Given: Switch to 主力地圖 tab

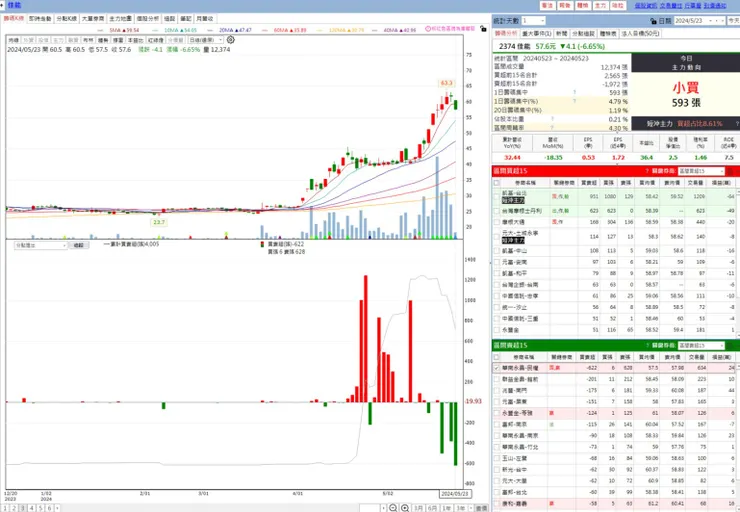Looking at the screenshot, I should pyautogui.click(x=120, y=19).
